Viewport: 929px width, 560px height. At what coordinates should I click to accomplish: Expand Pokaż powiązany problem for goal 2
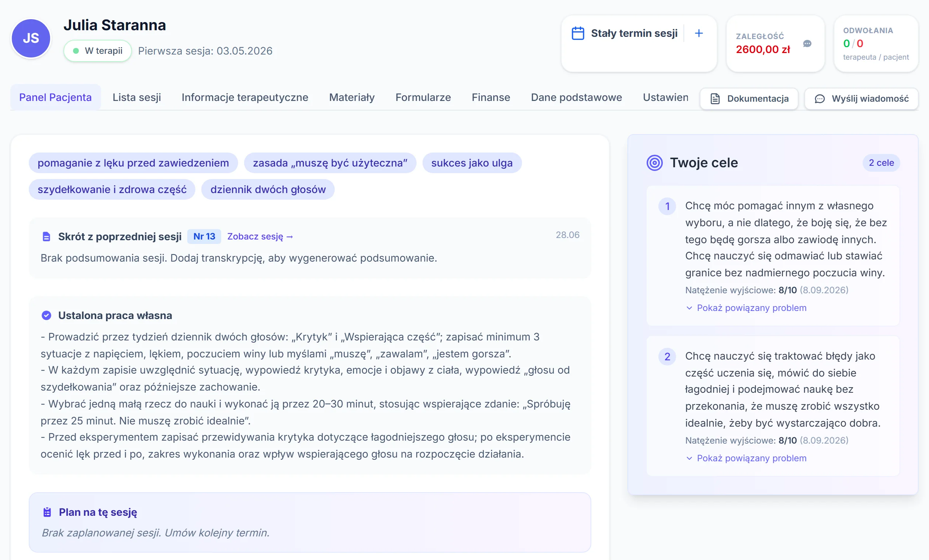746,458
